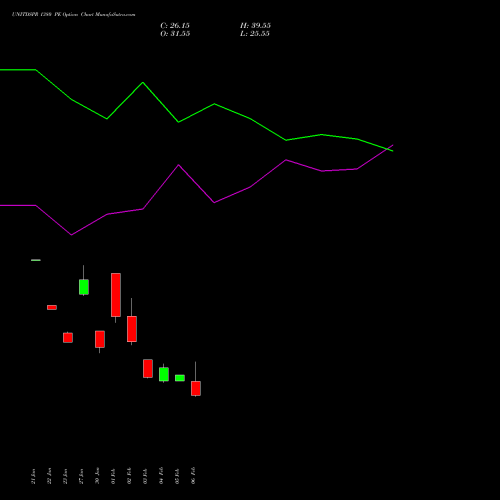Image resolution: width=500 pixels, height=500 pixels.
Task: Select the 06 Feb date label
Action: click(x=193, y=476)
